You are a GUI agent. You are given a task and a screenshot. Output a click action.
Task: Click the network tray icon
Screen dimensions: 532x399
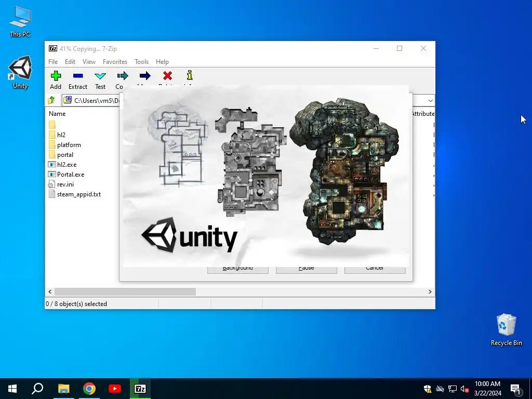(453, 389)
